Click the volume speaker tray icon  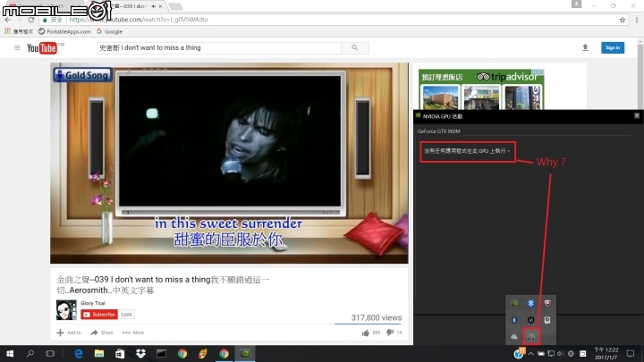(x=560, y=353)
